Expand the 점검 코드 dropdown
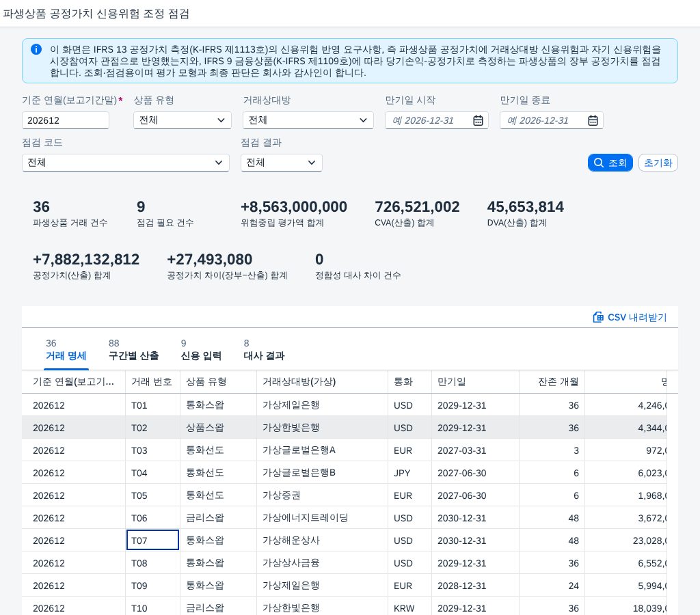 click(x=126, y=163)
